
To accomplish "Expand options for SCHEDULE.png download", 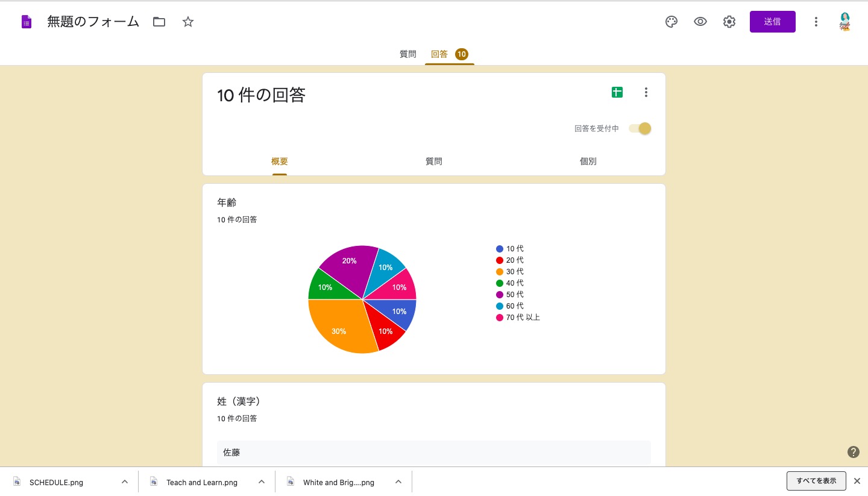I will coord(125,482).
